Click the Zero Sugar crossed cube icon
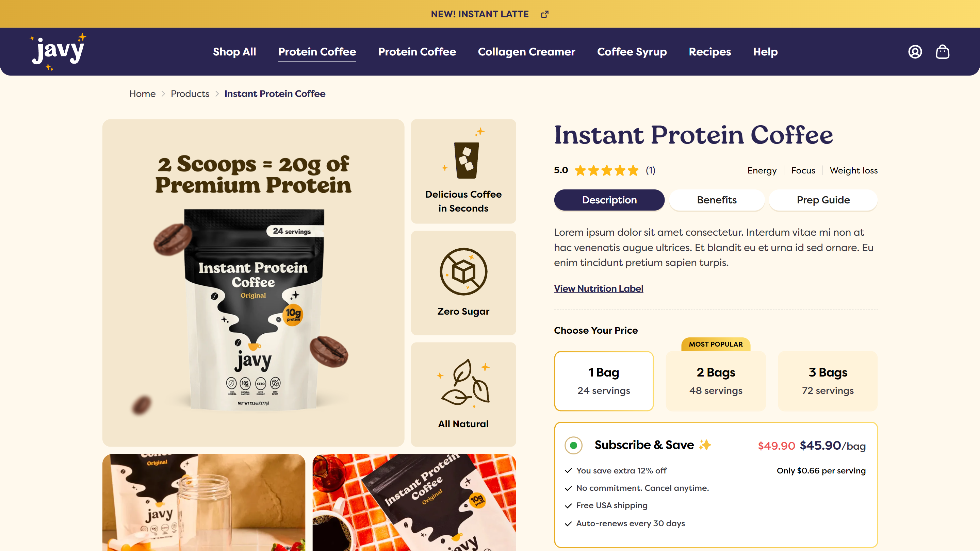The height and width of the screenshot is (551, 980). [x=463, y=271]
